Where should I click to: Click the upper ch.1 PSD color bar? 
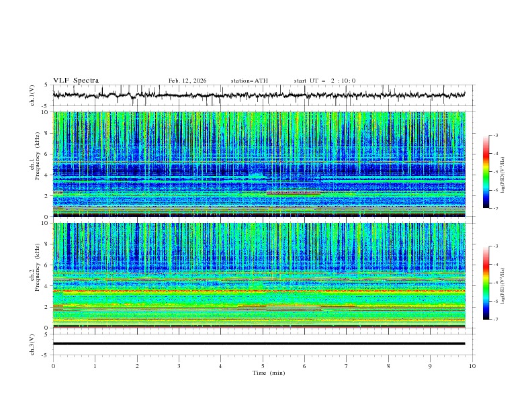[x=486, y=172]
